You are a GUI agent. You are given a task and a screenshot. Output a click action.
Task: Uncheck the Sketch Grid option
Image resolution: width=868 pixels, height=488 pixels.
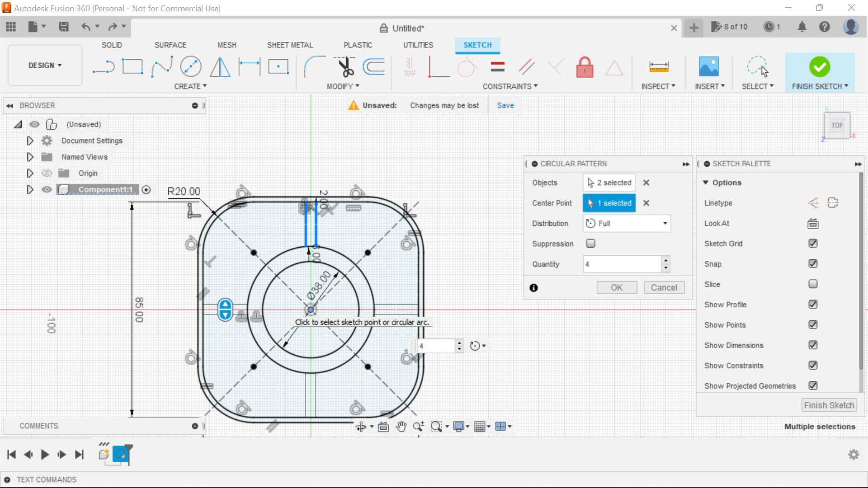[813, 244]
